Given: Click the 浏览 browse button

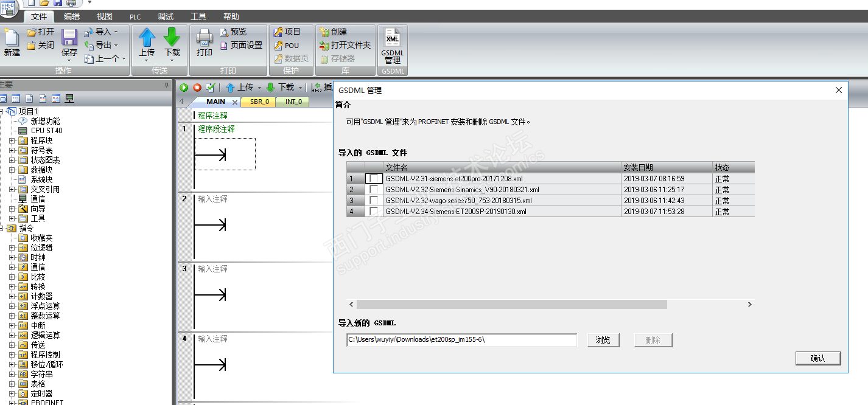Looking at the screenshot, I should (x=603, y=340).
